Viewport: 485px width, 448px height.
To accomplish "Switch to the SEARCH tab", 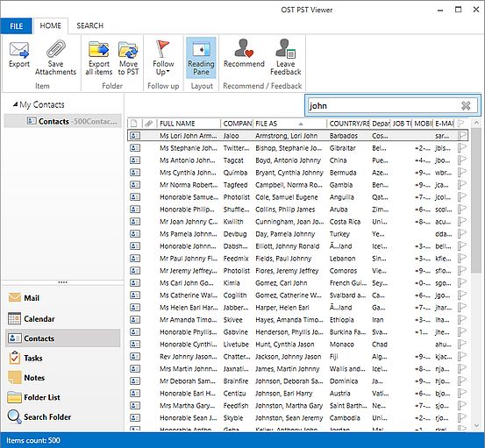I will click(90, 25).
